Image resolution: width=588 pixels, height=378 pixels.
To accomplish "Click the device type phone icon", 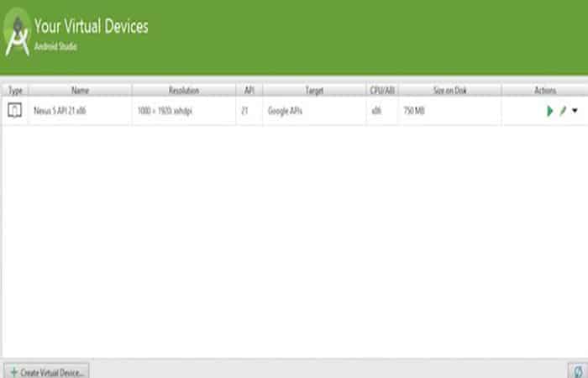I will [14, 111].
